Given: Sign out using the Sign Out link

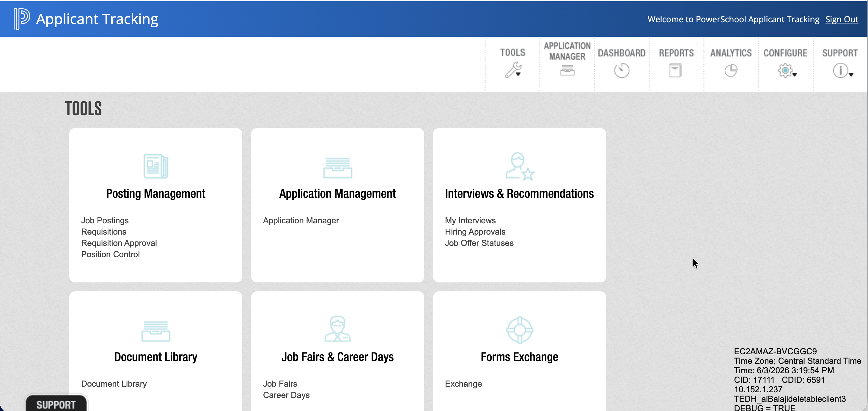Looking at the screenshot, I should click(x=841, y=19).
